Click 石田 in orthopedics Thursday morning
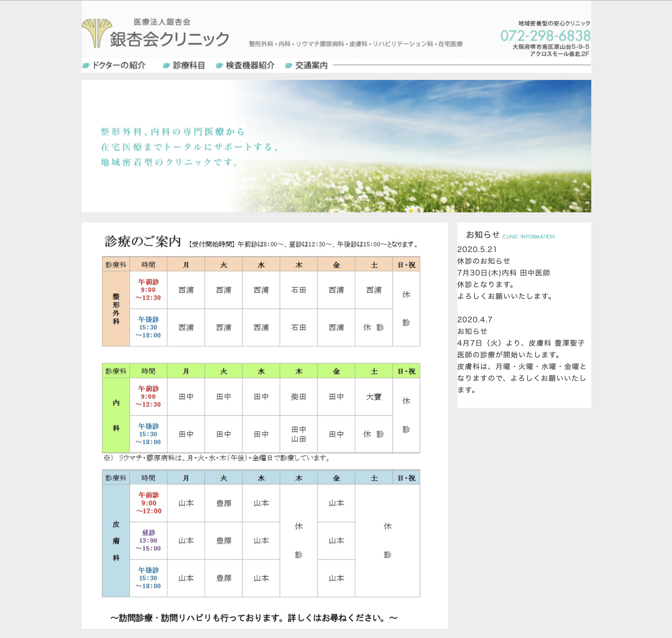The image size is (672, 638). coord(298,290)
